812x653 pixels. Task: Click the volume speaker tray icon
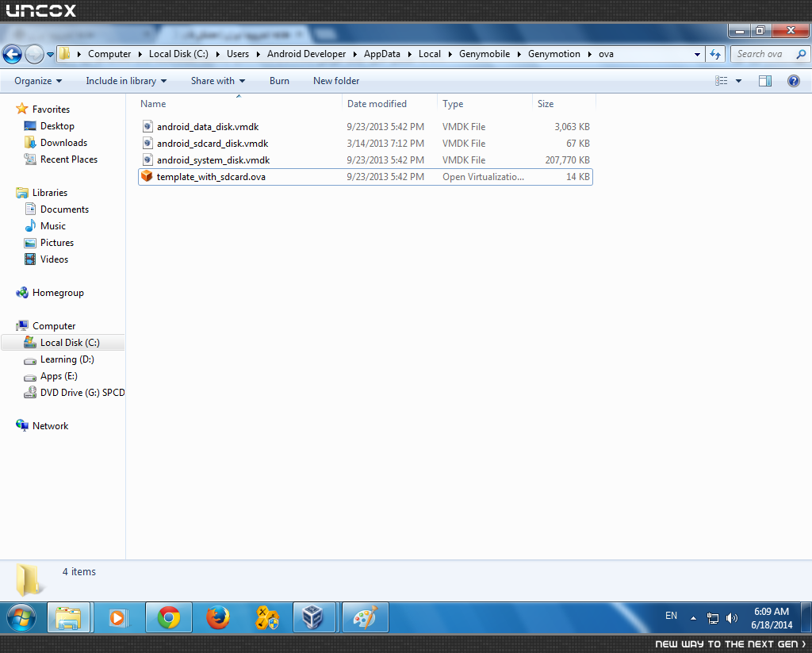pyautogui.click(x=732, y=618)
